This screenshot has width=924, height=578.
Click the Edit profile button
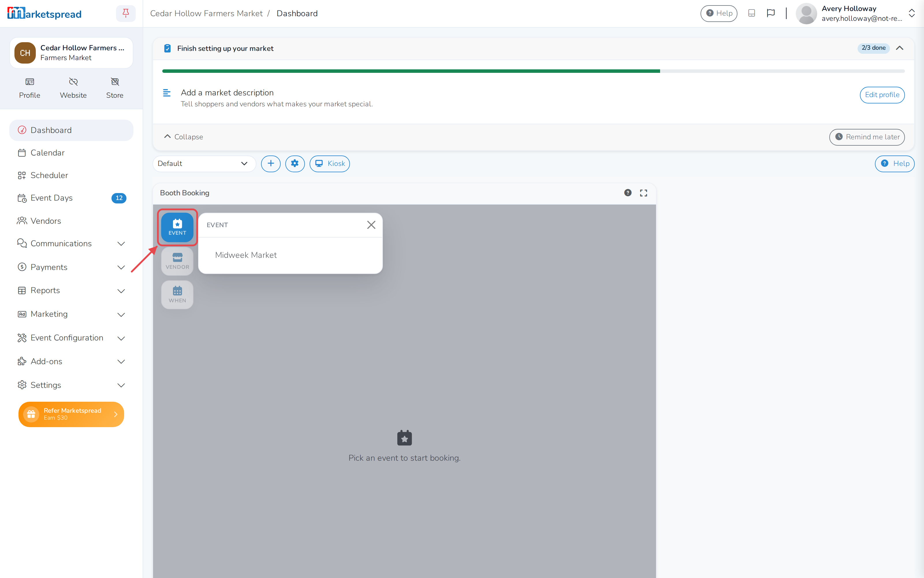[882, 95]
